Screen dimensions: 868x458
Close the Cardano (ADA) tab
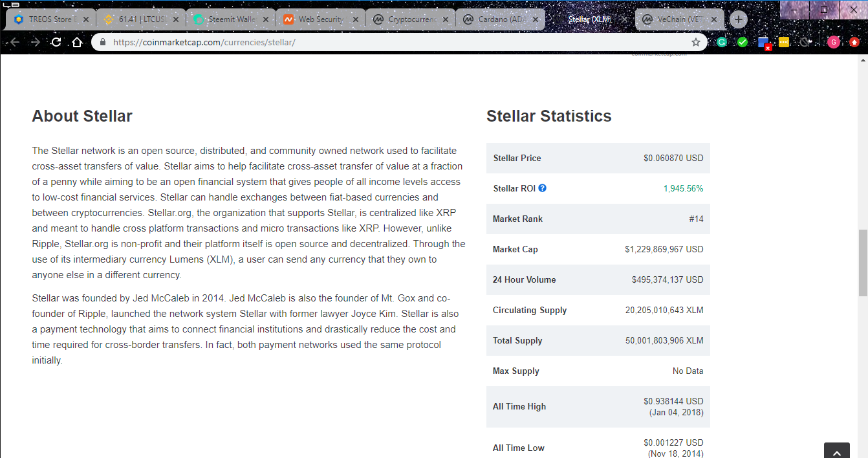535,19
